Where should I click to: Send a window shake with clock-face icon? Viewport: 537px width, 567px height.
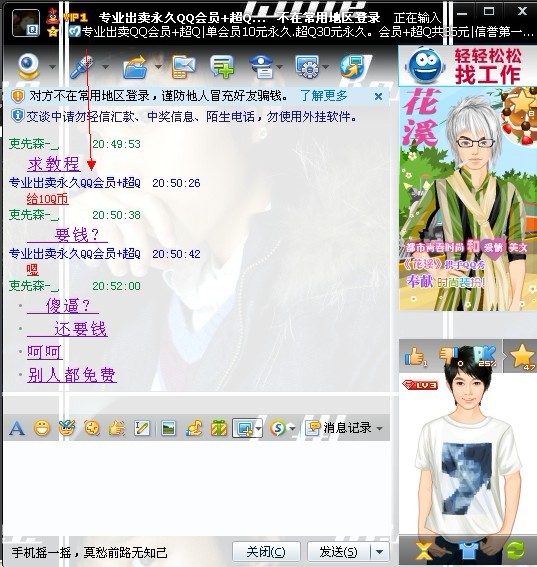[x=92, y=428]
